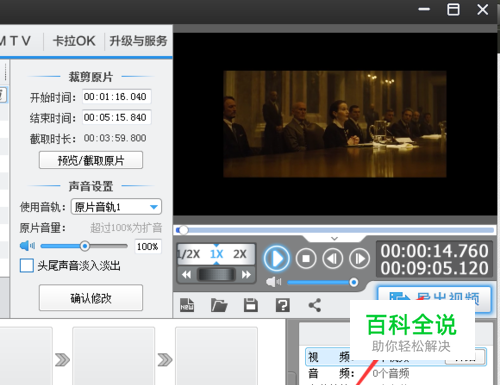
Task: Edit the 开始时间 start time field
Action: tap(117, 97)
